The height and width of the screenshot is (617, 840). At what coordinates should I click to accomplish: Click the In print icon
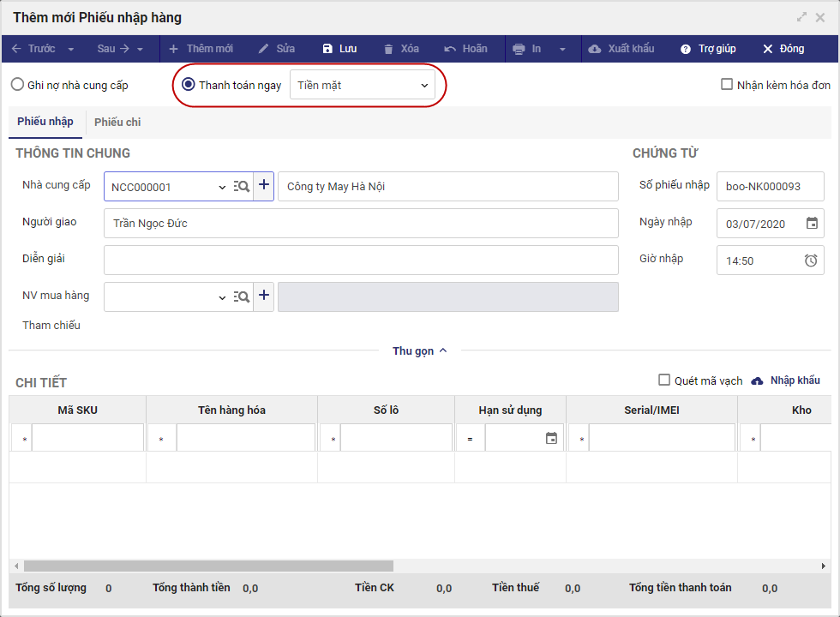click(x=519, y=49)
